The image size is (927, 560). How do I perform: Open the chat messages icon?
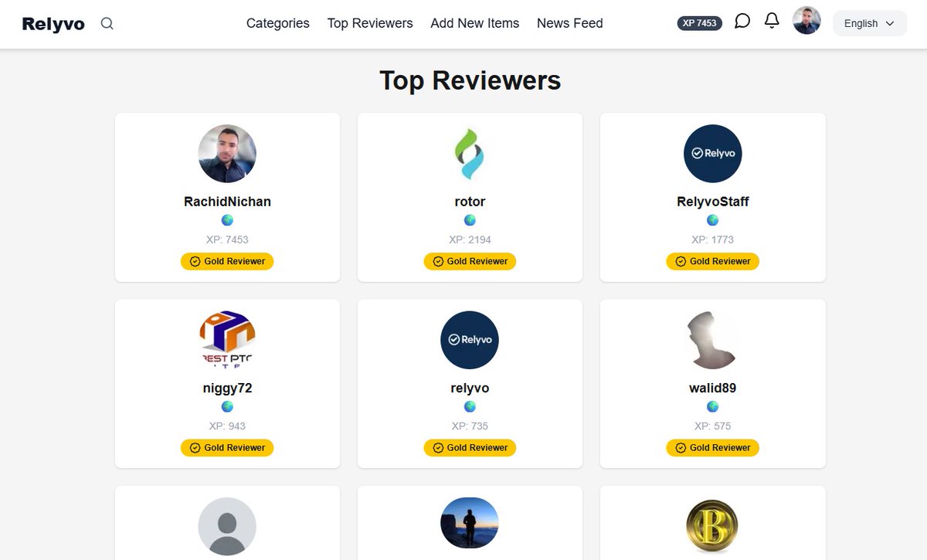742,21
